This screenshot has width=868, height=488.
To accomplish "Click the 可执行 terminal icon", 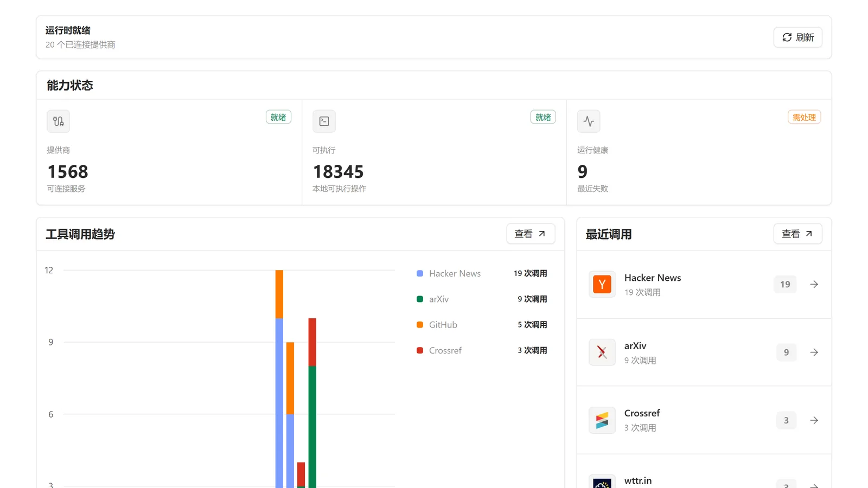I will point(324,121).
